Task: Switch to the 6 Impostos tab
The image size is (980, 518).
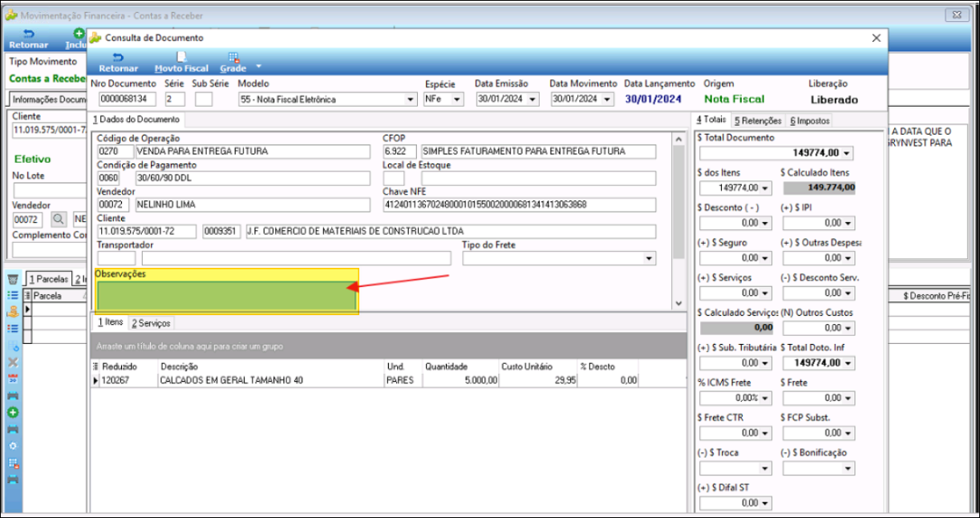Action: pyautogui.click(x=810, y=120)
